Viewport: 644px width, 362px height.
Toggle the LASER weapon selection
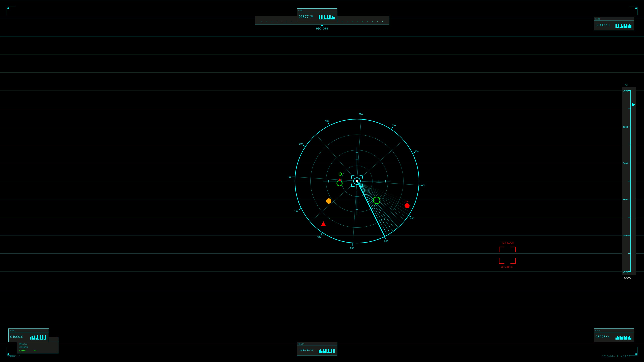(22, 350)
